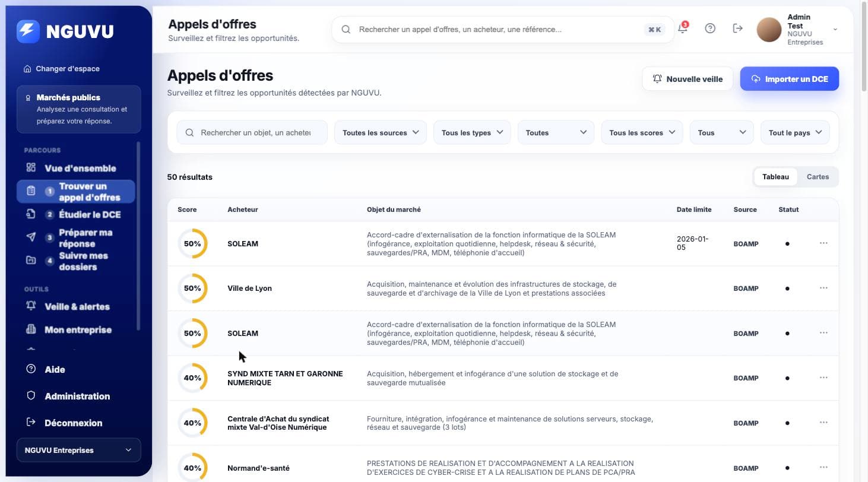
Task: Click the help question mark icon in header
Action: 710,28
